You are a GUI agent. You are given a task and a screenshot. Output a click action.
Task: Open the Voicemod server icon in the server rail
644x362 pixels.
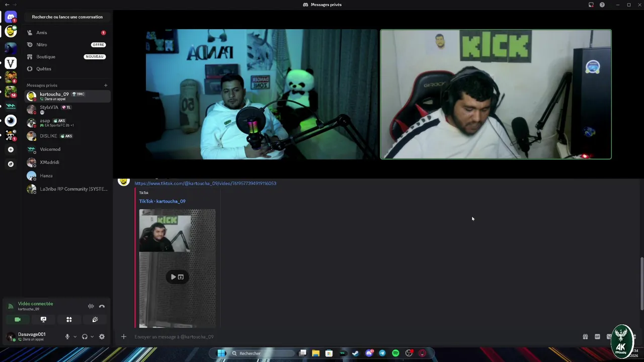11,106
